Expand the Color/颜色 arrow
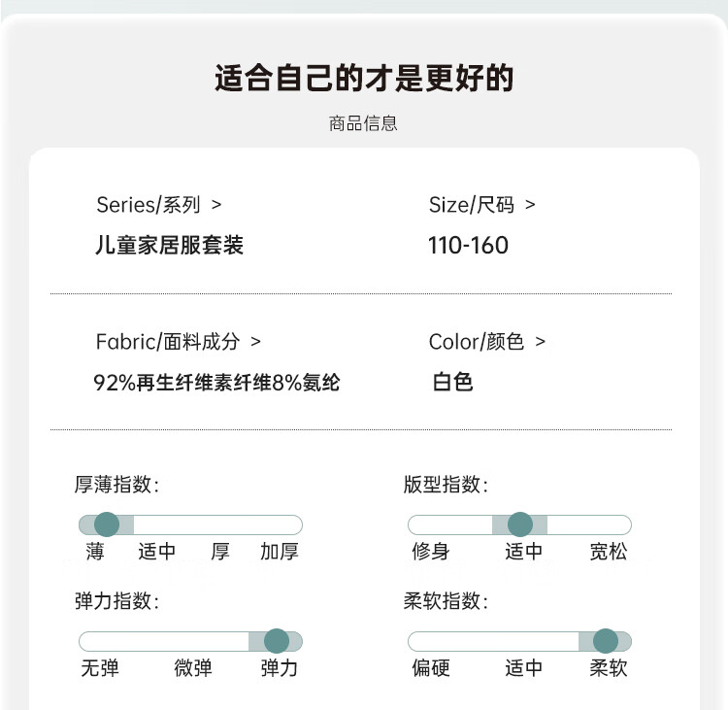This screenshot has height=710, width=728. click(540, 342)
